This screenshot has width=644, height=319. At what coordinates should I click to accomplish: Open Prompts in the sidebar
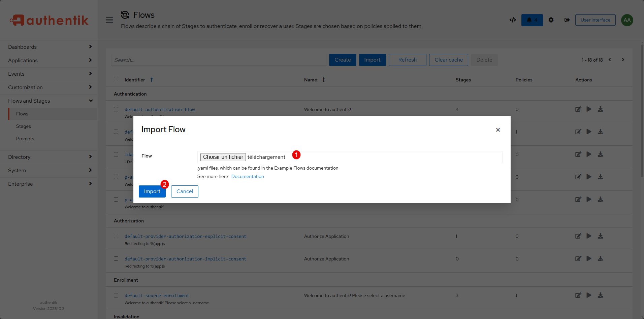[x=25, y=139]
